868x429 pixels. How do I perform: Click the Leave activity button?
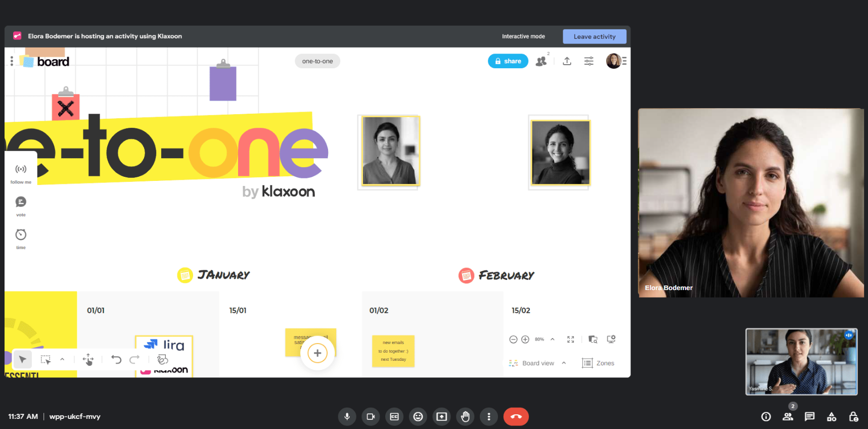pos(595,36)
